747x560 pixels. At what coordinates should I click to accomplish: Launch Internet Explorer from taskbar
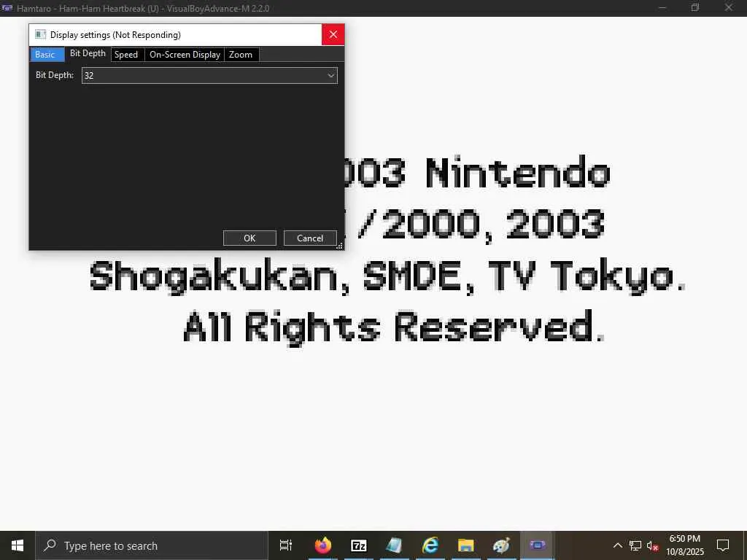(430, 545)
